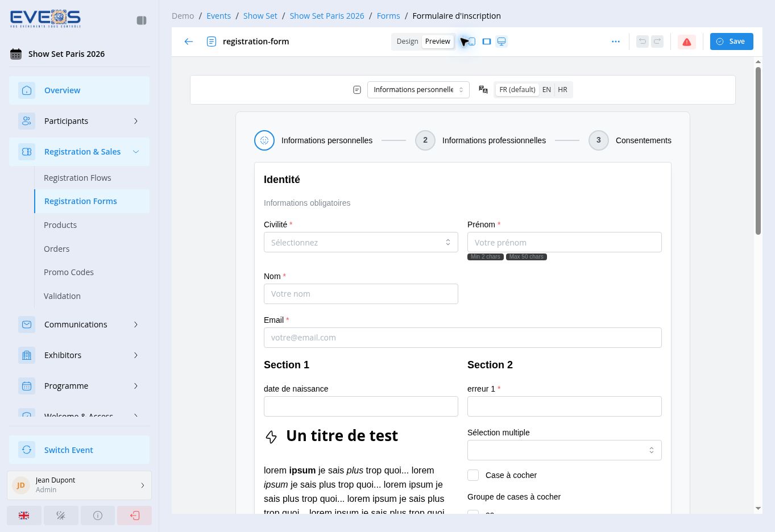Open the 'Sélection multiple' dropdown
This screenshot has height=532, width=775.
point(565,450)
